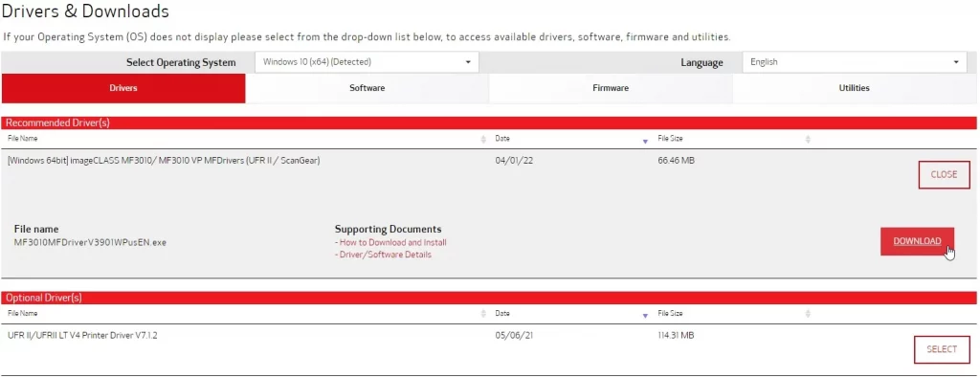Click the imageCLASS MF3010 MFDrivers row
This screenshot has width=980, height=378.
[x=489, y=161]
